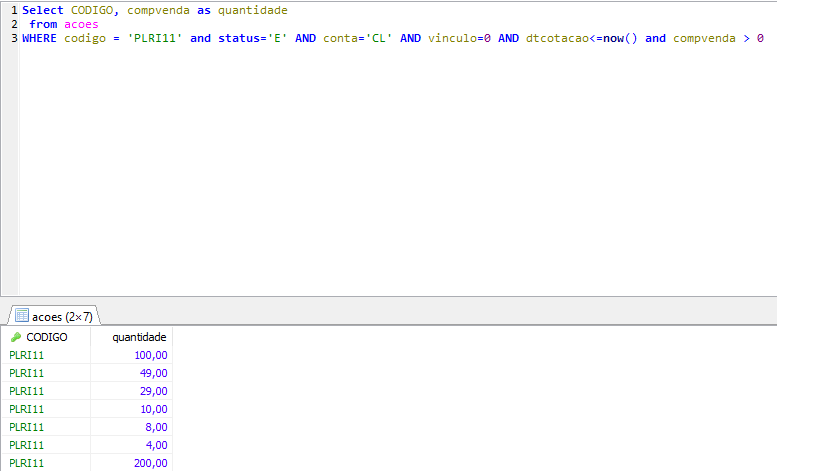Select PLRI11 in the 10,00 row
819x471 pixels.
tap(46, 409)
